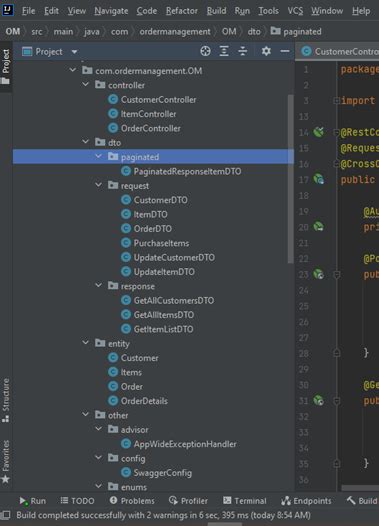This screenshot has height=526, width=379.
Task: Open the Refactor menu
Action: click(182, 11)
